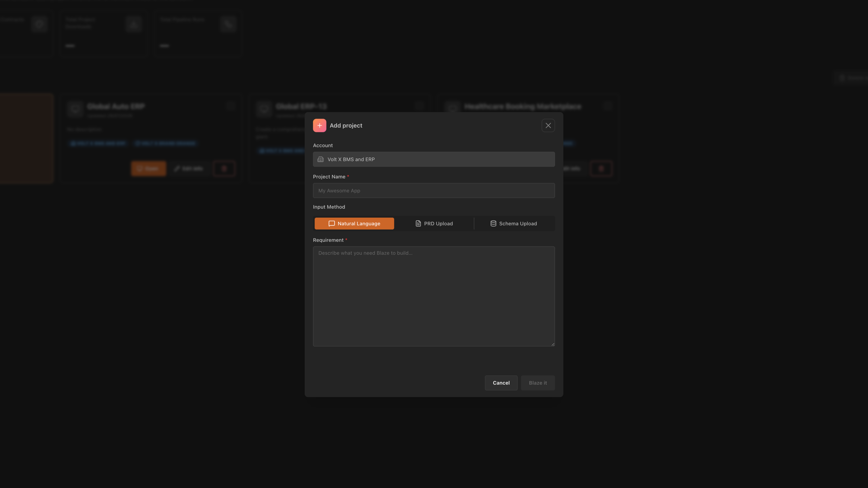The image size is (868, 488).
Task: Click the resize handle of the Requirement box
Action: point(553,344)
